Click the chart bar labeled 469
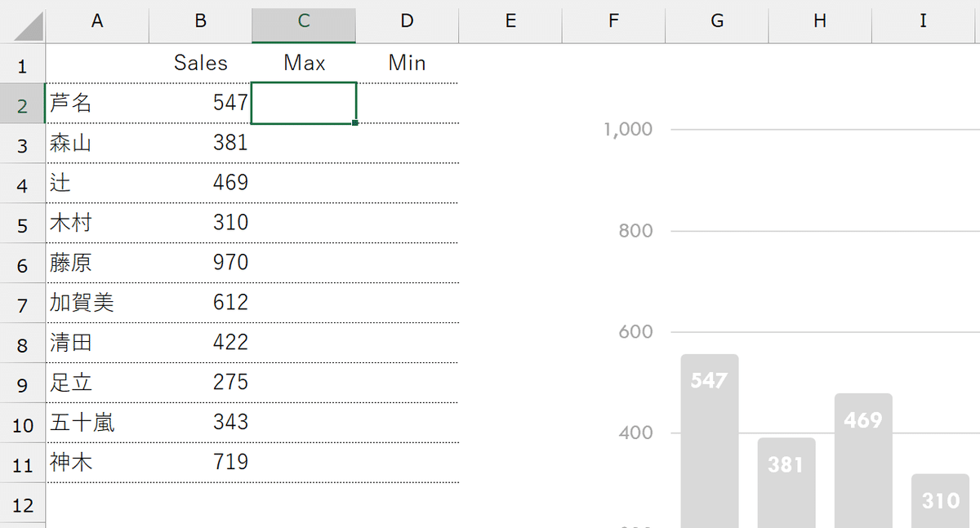 pyautogui.click(x=863, y=461)
